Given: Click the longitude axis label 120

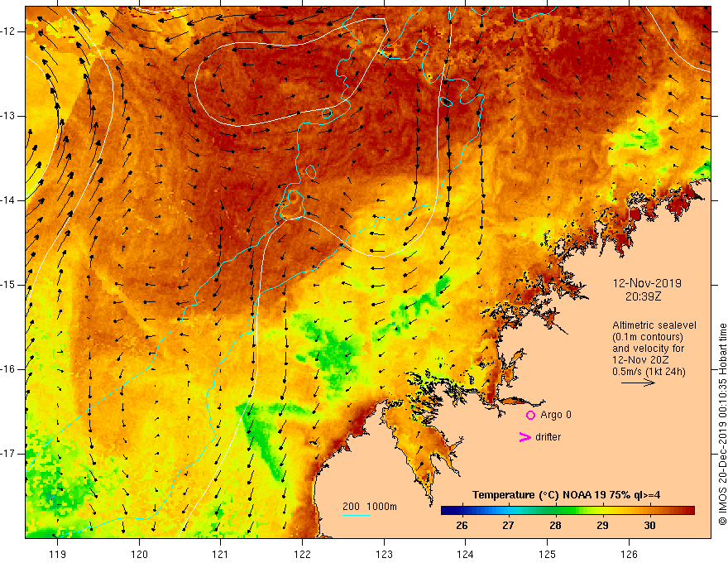Looking at the screenshot, I should coord(139,554).
